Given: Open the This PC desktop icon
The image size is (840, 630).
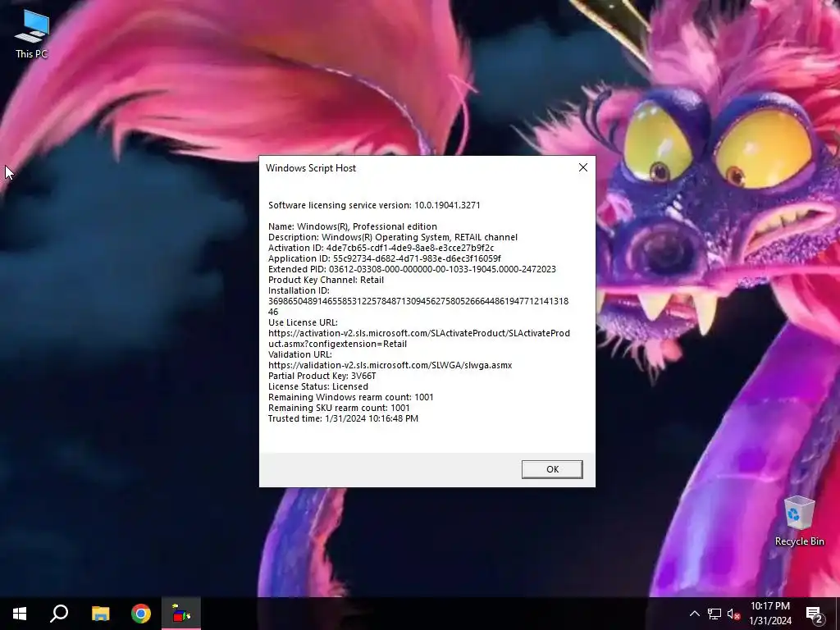Looking at the screenshot, I should click(x=32, y=34).
